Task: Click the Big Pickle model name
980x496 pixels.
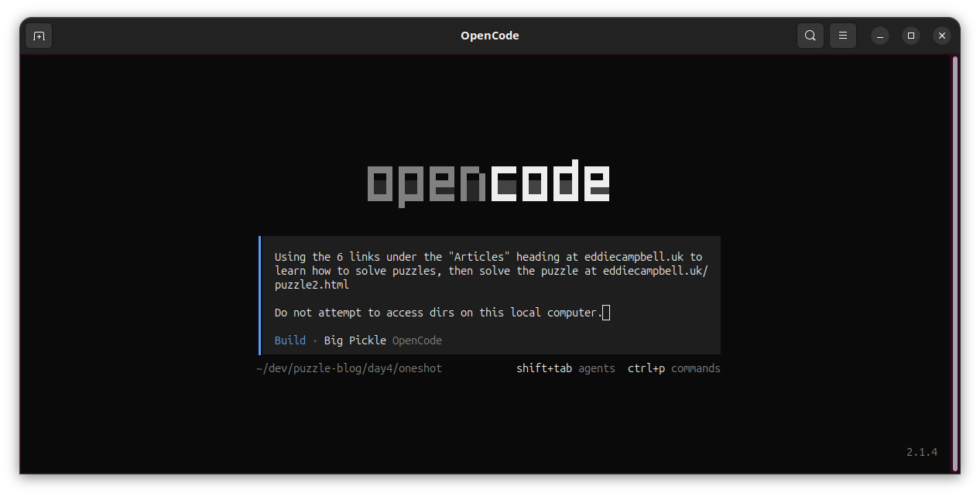Action: 355,340
